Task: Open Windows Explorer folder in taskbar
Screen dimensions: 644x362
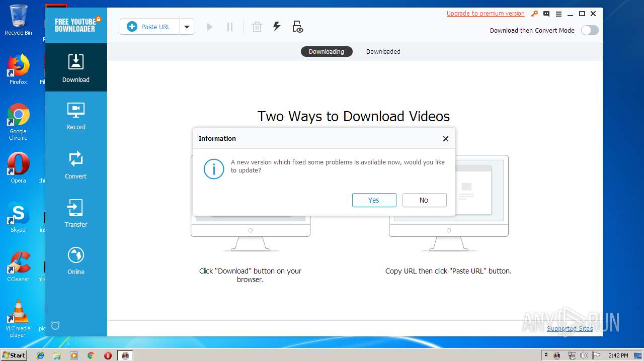Action: (x=57, y=355)
